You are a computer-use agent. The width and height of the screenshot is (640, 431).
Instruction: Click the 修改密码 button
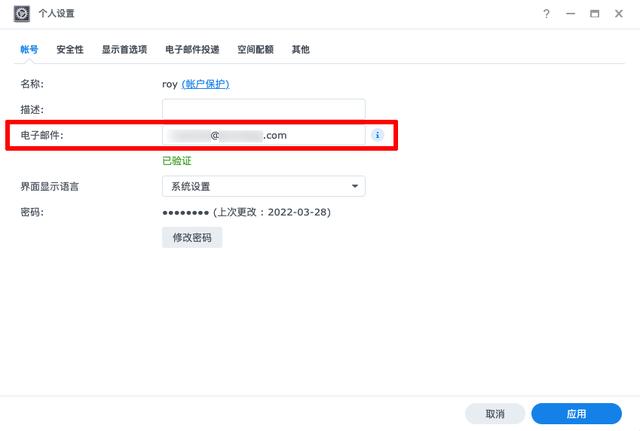pos(192,238)
